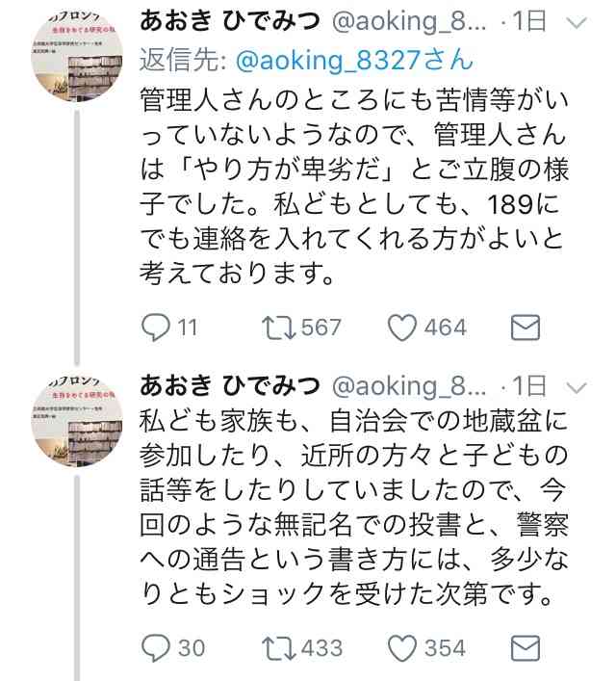The image size is (616, 681).
Task: Open the first tweet's chevron options menu
Action: click(577, 21)
